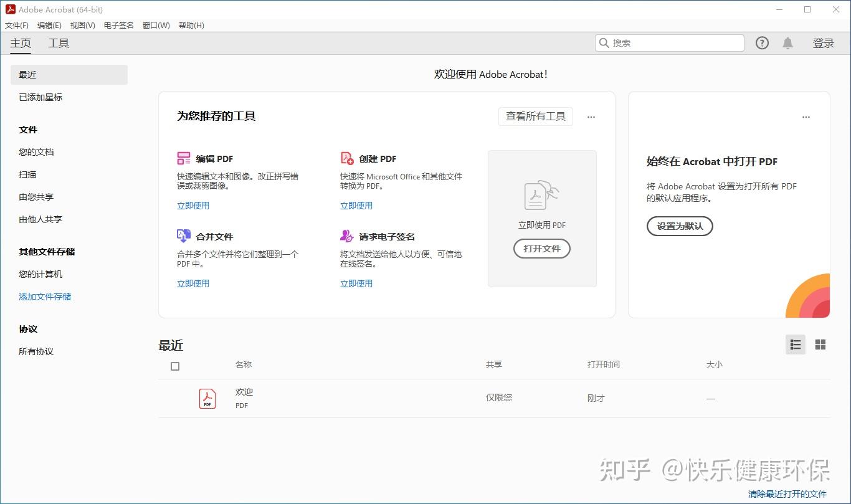Click the search magnifier icon

click(604, 42)
